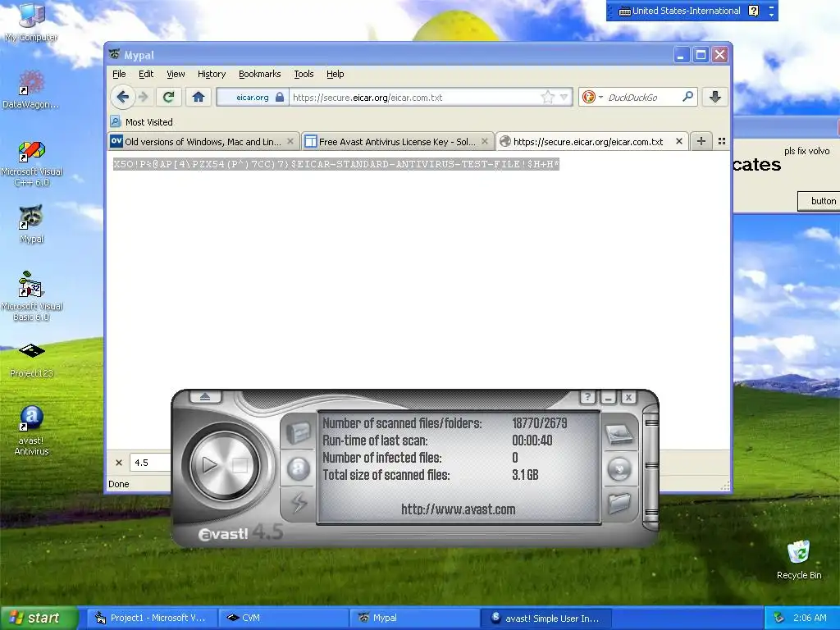This screenshot has height=630, width=840.
Task: Open avast virus chest icon
Action: coord(298,431)
